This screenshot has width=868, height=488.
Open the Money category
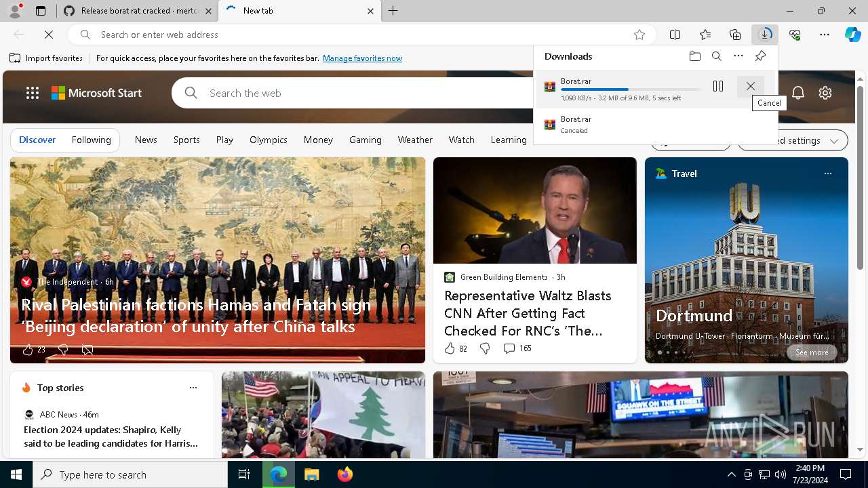tap(318, 140)
